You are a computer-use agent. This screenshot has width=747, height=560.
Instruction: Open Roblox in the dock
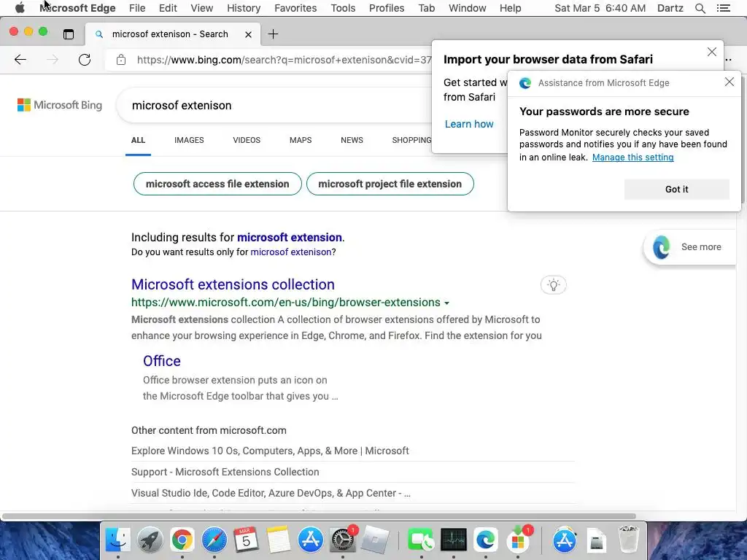click(x=374, y=540)
